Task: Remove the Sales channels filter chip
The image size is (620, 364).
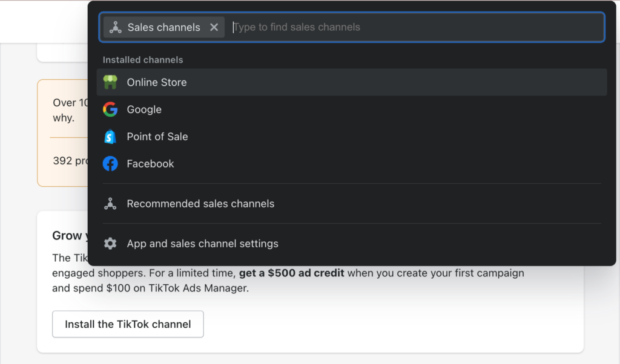Action: click(214, 27)
